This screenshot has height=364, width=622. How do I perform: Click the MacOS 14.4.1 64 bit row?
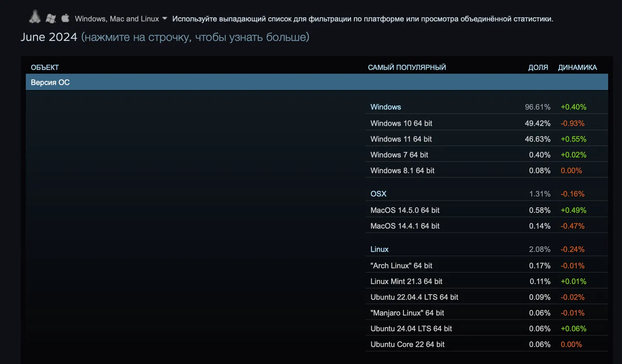487,226
